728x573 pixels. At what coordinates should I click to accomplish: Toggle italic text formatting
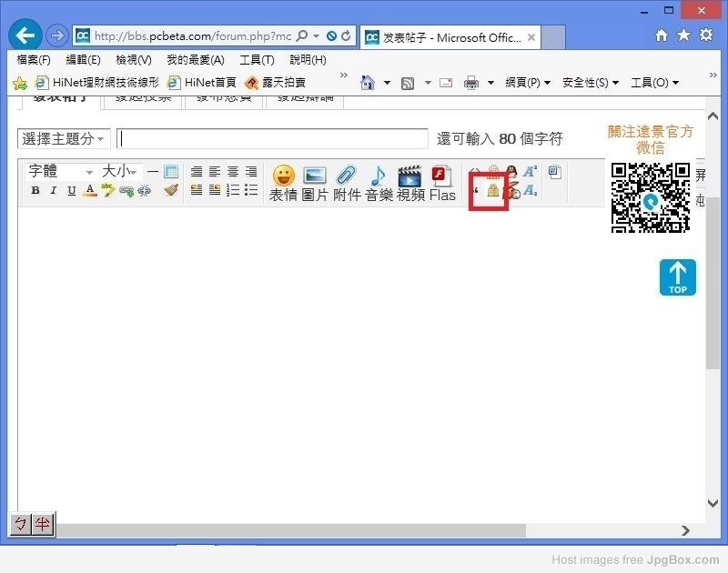pos(54,191)
